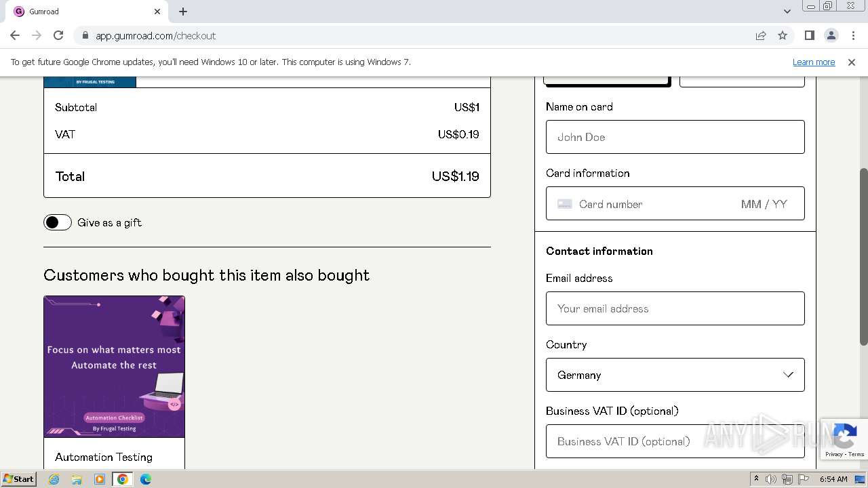
Task: Click the browser reload icon
Action: tap(58, 35)
